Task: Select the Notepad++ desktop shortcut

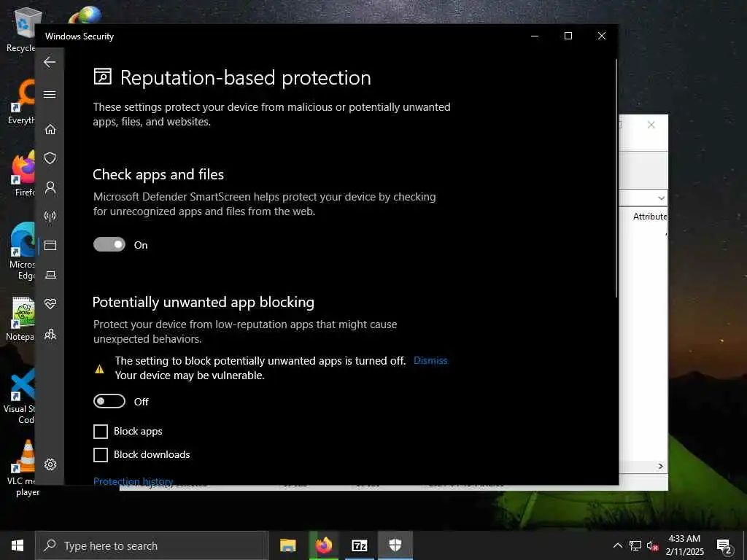Action: [x=20, y=319]
